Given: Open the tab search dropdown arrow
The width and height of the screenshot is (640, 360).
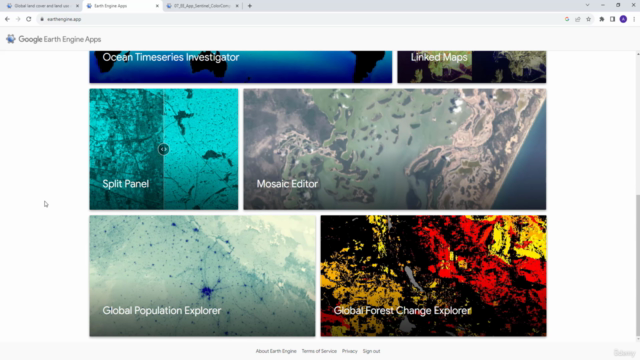Looking at the screenshot, I should [587, 5].
